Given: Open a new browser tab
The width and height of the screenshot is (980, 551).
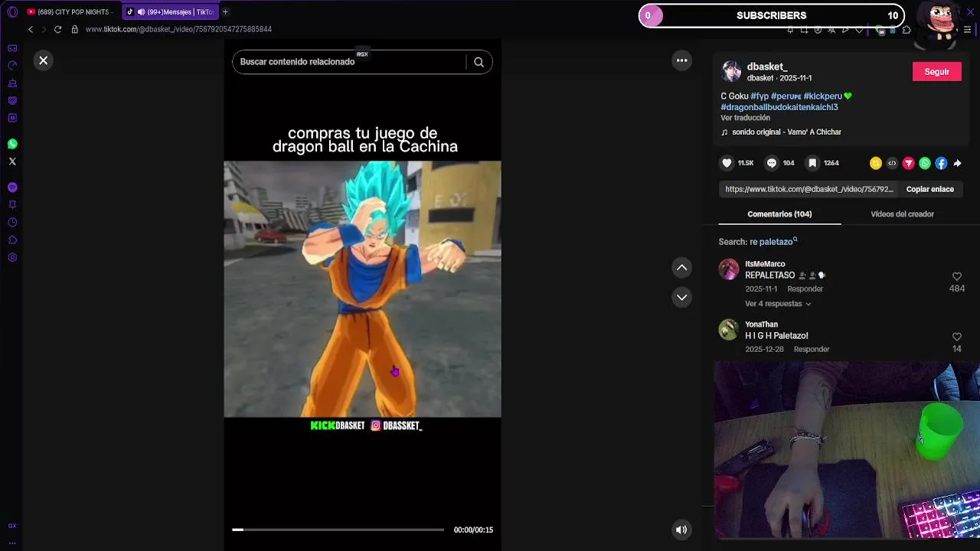Looking at the screenshot, I should [x=225, y=12].
